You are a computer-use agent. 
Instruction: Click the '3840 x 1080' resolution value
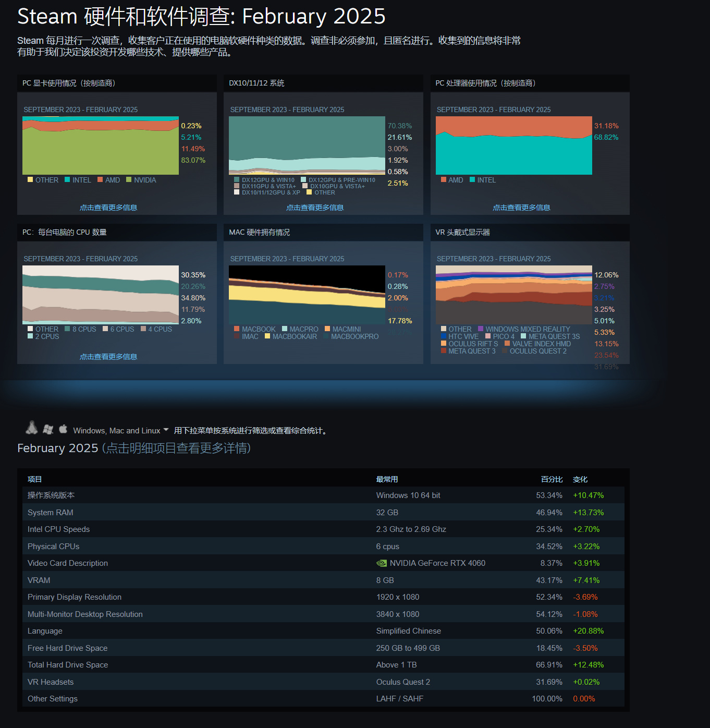pos(398,614)
